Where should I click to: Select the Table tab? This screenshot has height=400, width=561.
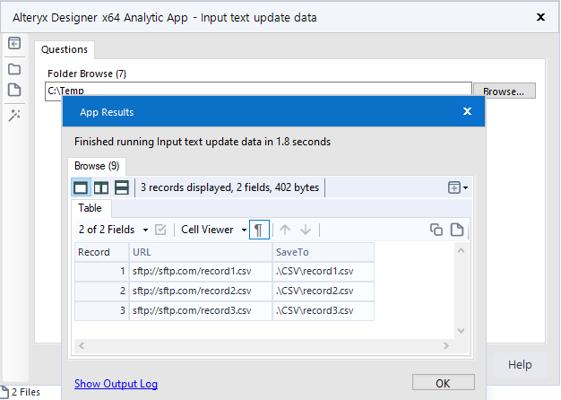[90, 208]
